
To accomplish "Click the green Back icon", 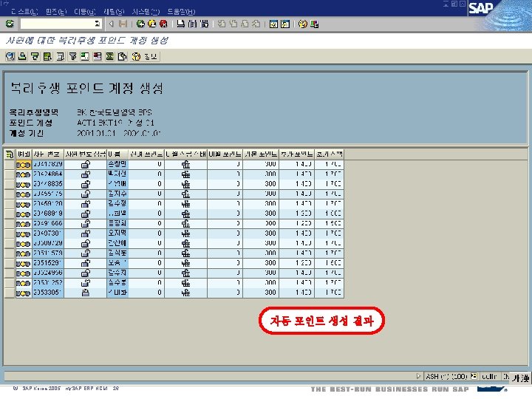I will tap(140, 24).
